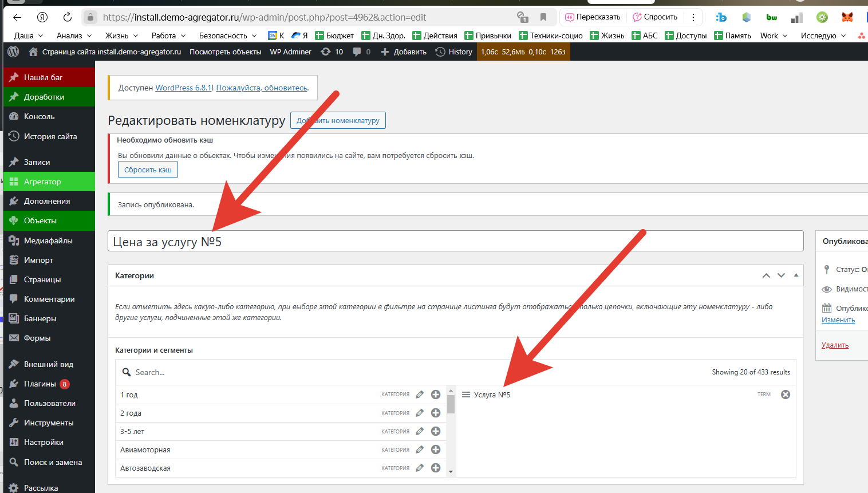This screenshot has width=868, height=493.
Task: Click the 'Удалить' link
Action: (x=835, y=345)
